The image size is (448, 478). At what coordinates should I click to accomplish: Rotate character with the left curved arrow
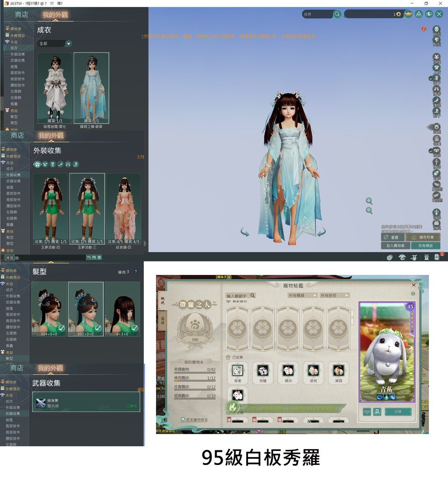coord(245,232)
